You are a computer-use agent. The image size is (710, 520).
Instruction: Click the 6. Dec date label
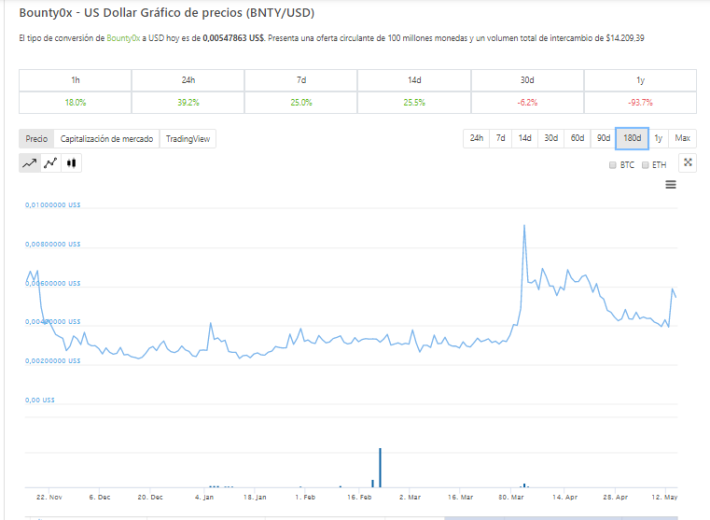click(x=100, y=497)
